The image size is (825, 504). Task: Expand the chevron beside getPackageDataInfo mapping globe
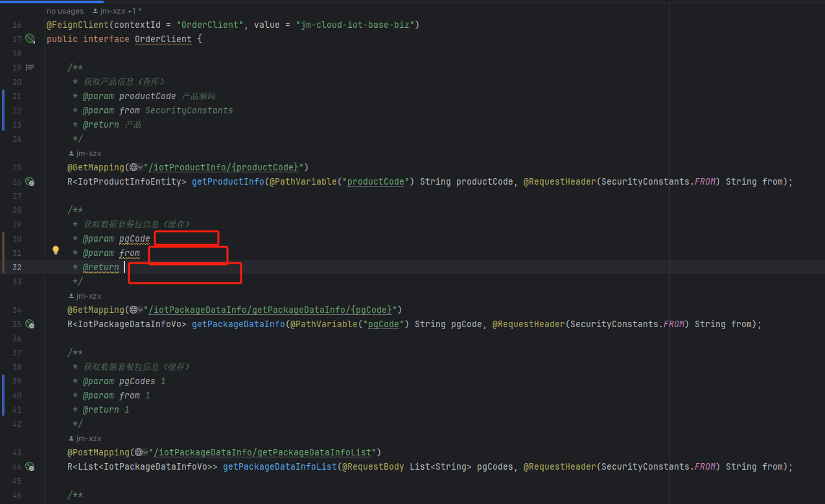tap(141, 310)
